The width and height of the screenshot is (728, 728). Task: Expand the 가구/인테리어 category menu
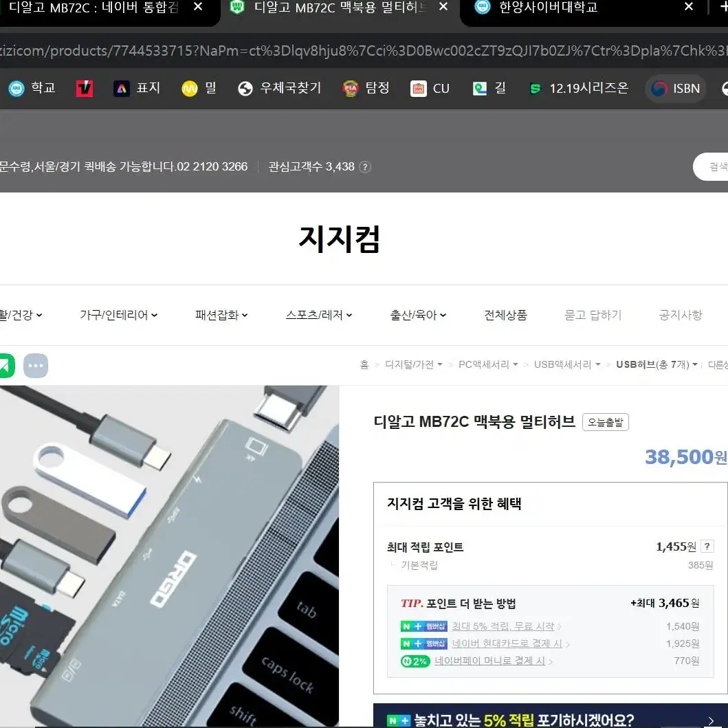[119, 315]
